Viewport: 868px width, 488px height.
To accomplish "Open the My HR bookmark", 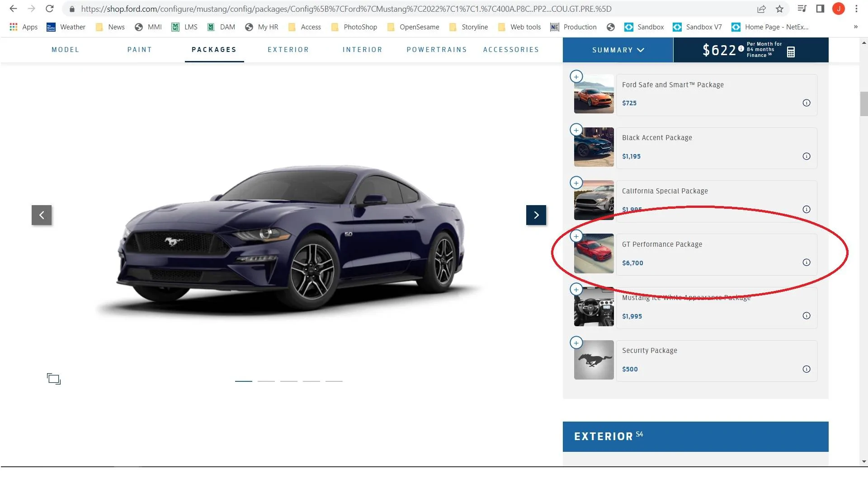I will 262,27.
